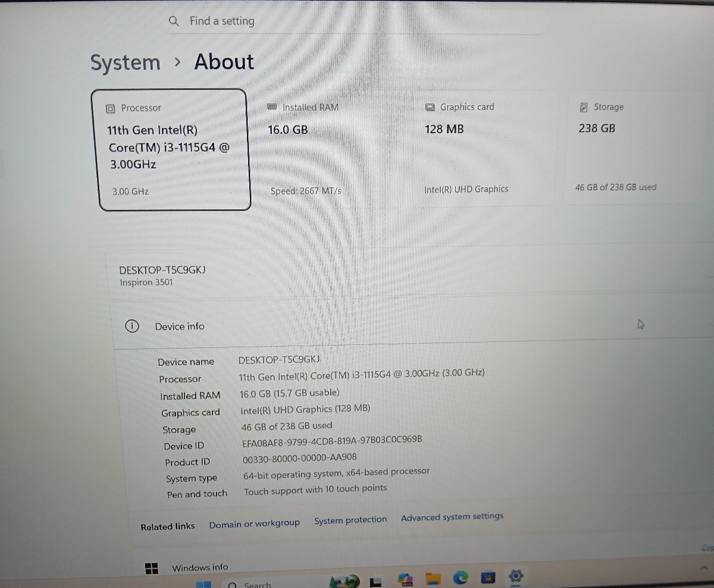Click the Pen and touch label
The height and width of the screenshot is (588, 714).
pos(197,494)
